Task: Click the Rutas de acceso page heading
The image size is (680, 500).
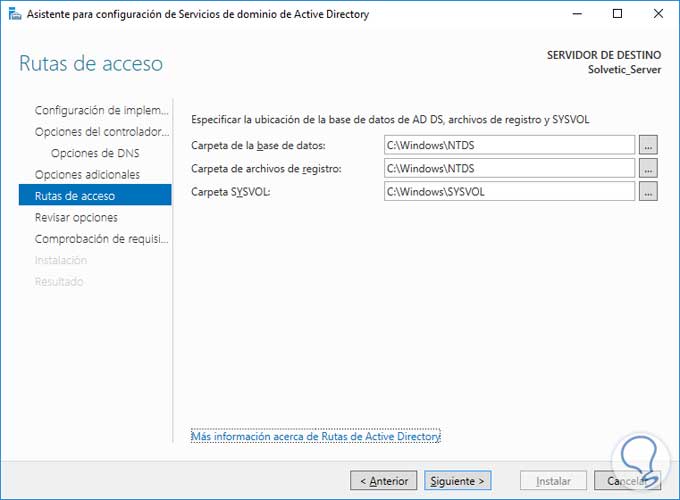Action: [91, 63]
